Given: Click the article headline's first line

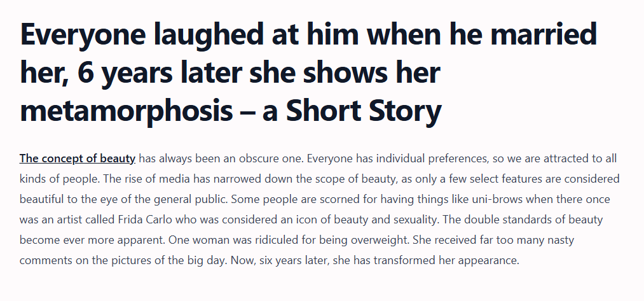Looking at the screenshot, I should [308, 35].
